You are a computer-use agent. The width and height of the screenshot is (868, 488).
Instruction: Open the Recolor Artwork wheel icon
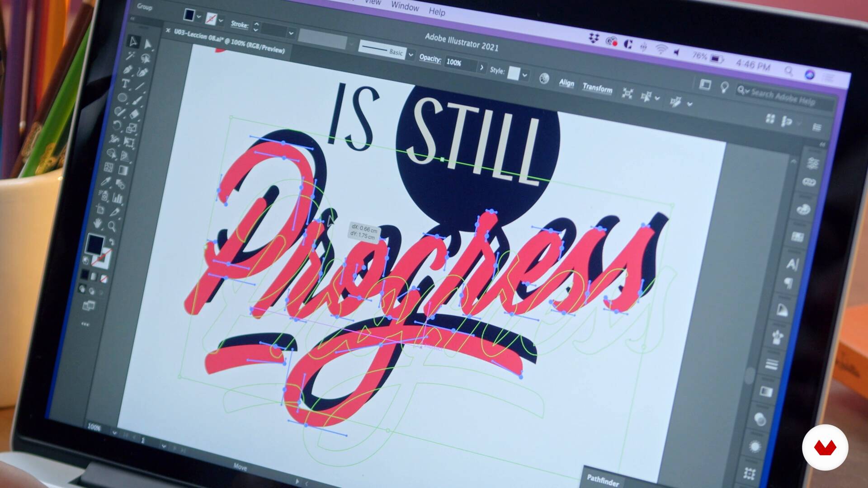coord(544,79)
